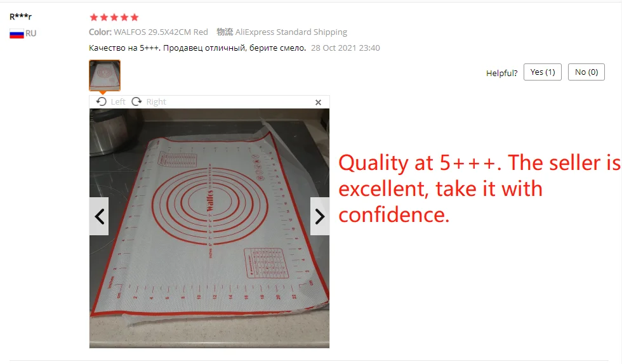
Task: Click the five-star rating
Action: tap(114, 17)
